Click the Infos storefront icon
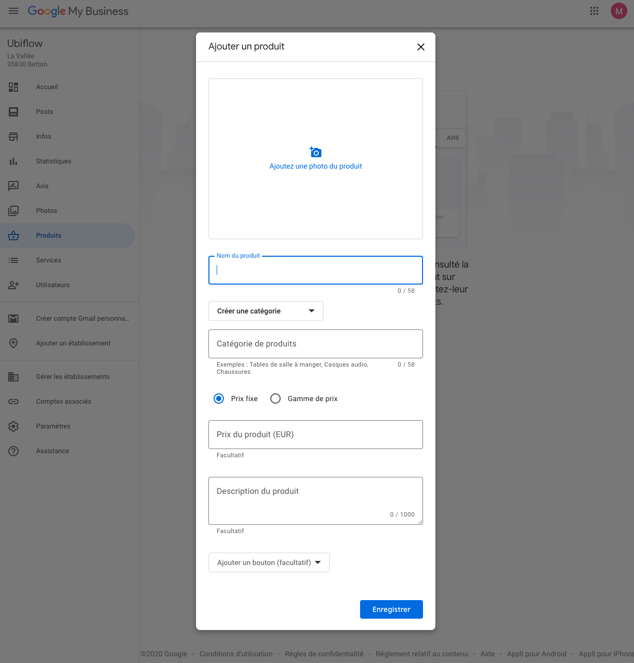 [14, 137]
